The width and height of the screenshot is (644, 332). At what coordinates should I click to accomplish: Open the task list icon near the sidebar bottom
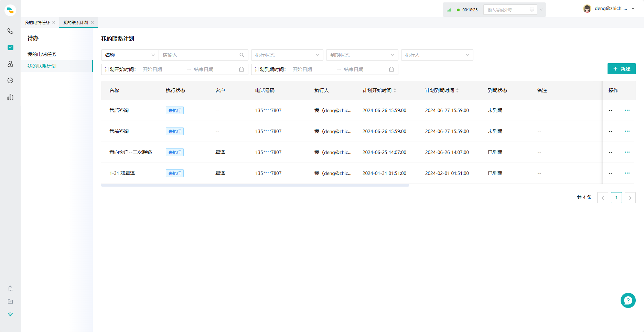pos(10,301)
